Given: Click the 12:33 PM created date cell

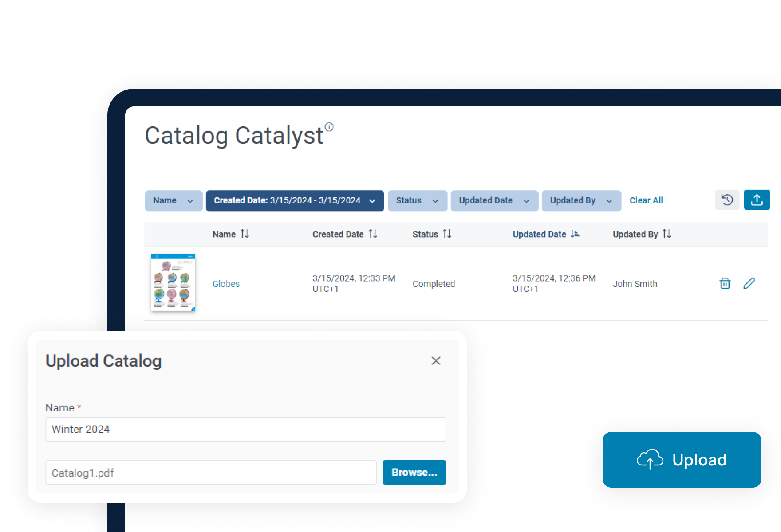Looking at the screenshot, I should (x=354, y=283).
